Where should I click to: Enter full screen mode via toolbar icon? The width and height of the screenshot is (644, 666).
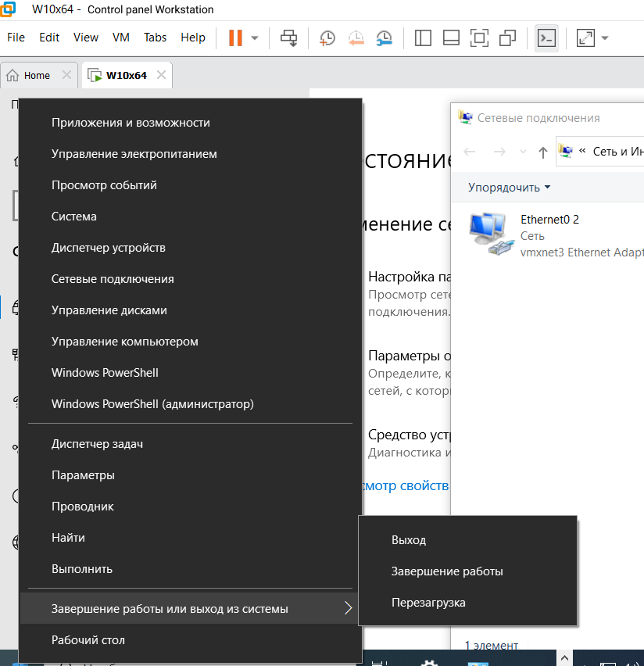coord(479,38)
